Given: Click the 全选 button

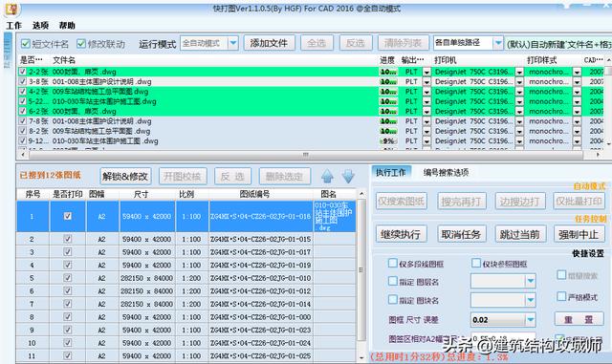Looking at the screenshot, I should [x=317, y=43].
